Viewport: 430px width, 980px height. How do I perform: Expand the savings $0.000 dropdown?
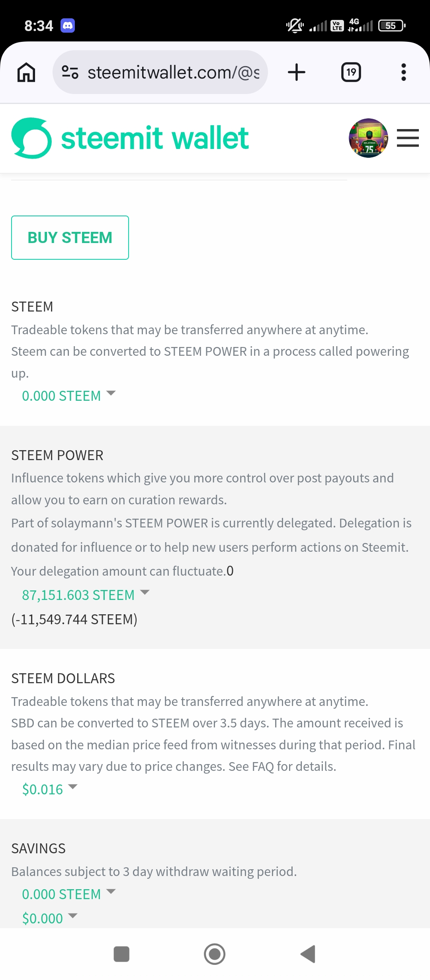pos(50,918)
